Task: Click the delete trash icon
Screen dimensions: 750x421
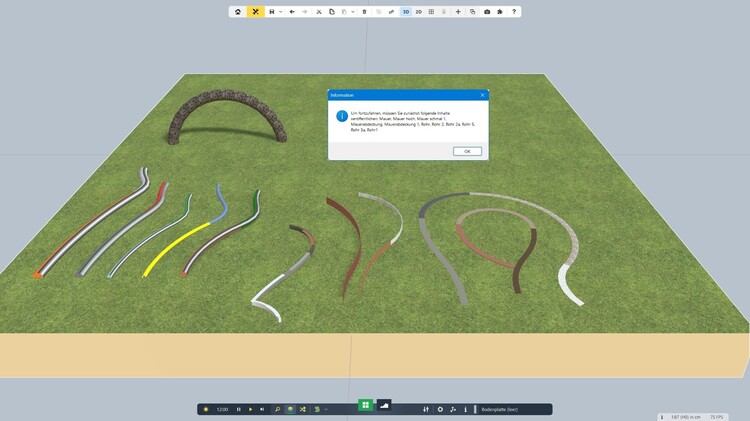Action: point(364,11)
